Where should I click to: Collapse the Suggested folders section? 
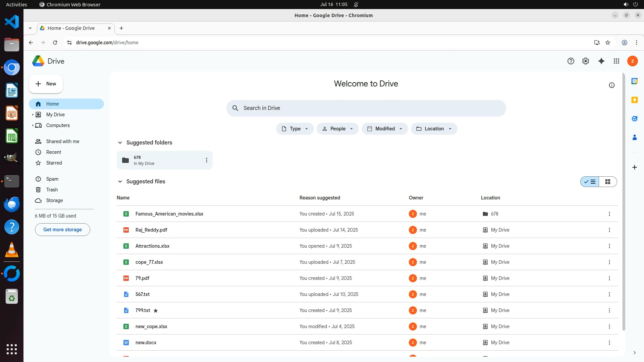click(120, 143)
